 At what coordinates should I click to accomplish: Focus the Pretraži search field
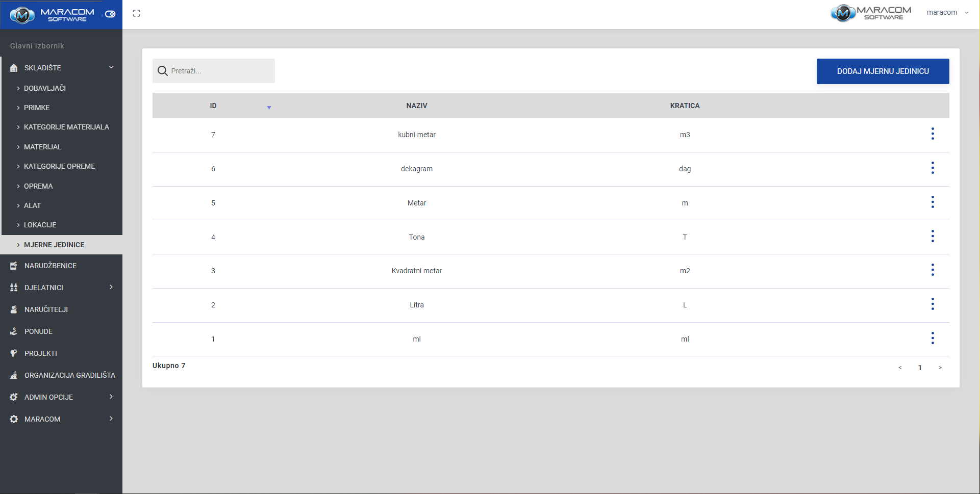[219, 71]
